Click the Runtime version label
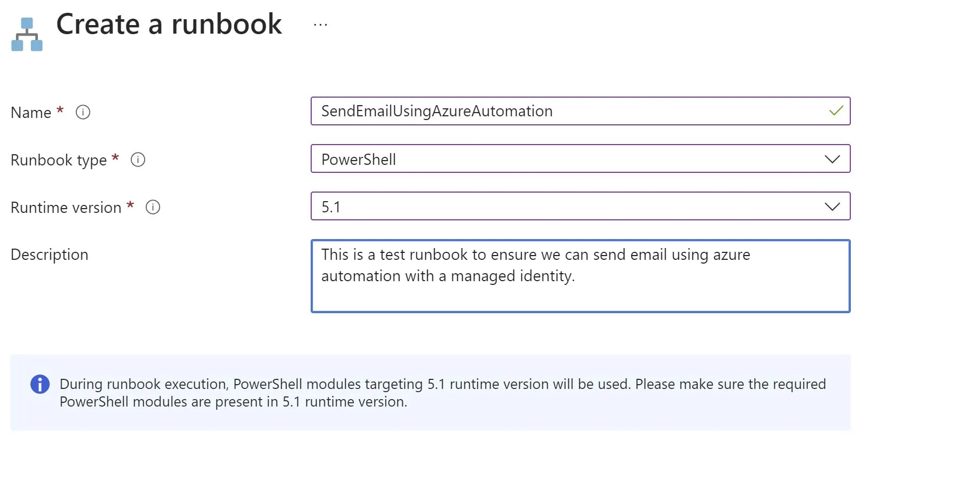The image size is (980, 501). (66, 208)
